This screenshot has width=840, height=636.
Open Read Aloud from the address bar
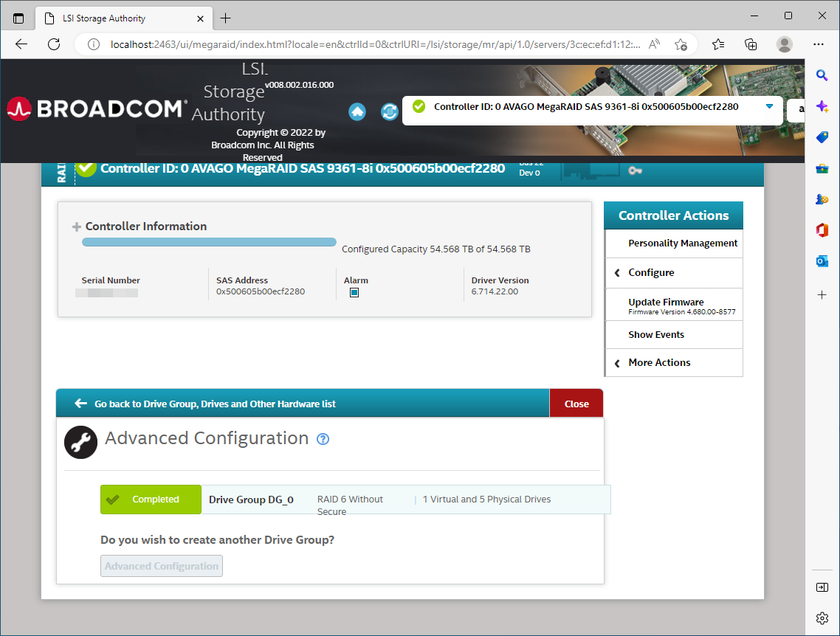654,44
